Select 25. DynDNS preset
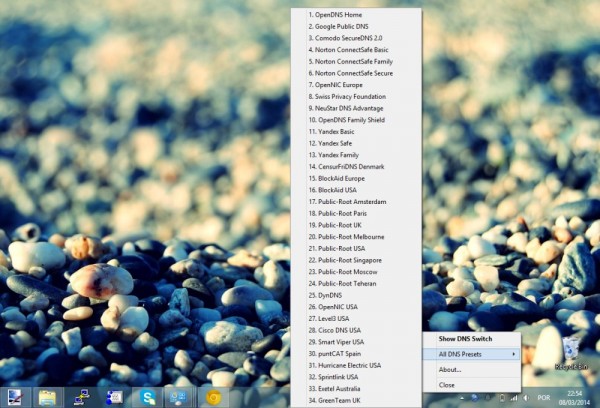Viewport: 600px width, 408px height. coord(356,295)
